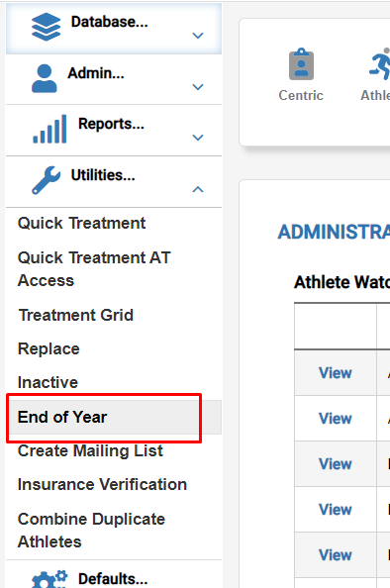This screenshot has width=390, height=588.
Task: Open Create Mailing List
Action: tap(90, 450)
